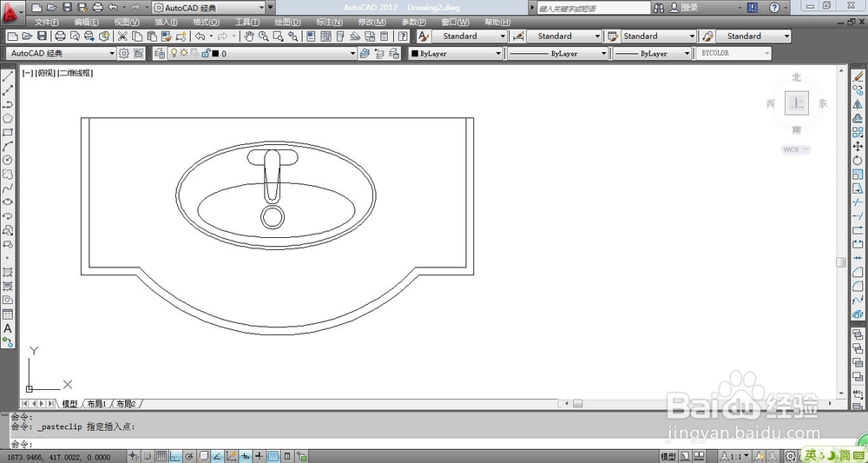
Task: Click the 模型 button in status bar
Action: (668, 456)
